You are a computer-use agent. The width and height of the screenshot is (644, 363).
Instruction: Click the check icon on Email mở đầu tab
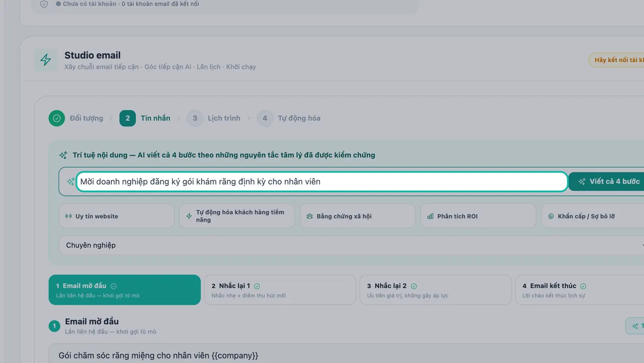tap(113, 286)
